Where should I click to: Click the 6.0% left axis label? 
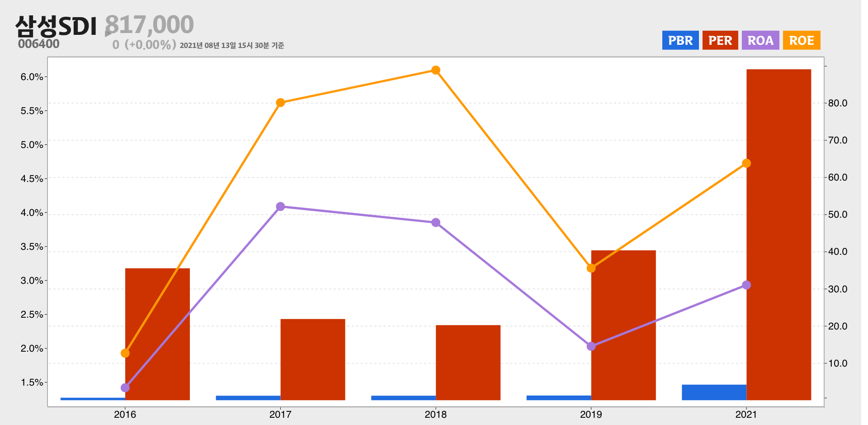[32, 77]
